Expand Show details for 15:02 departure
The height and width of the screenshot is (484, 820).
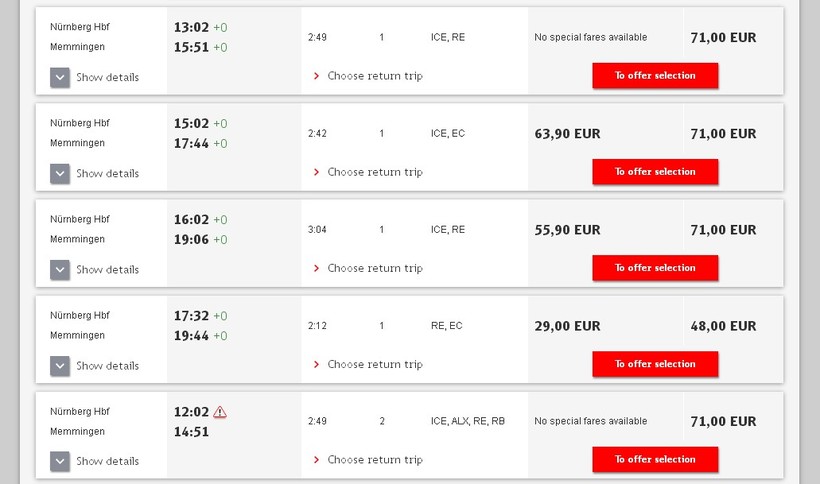click(x=60, y=173)
